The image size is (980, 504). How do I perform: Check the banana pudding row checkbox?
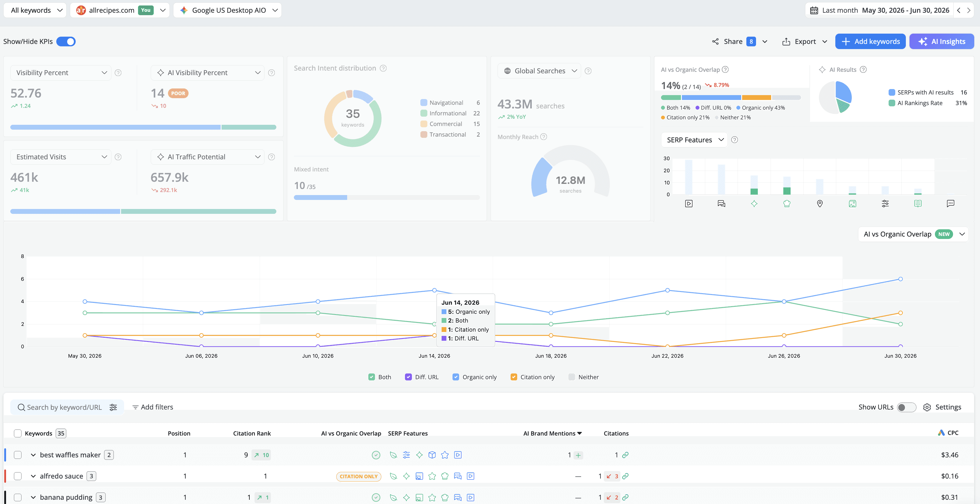(x=18, y=498)
